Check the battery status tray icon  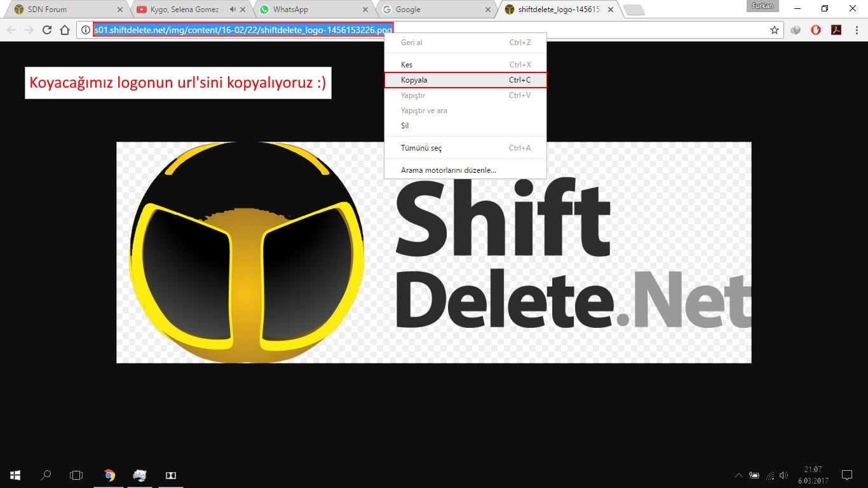tap(754, 475)
